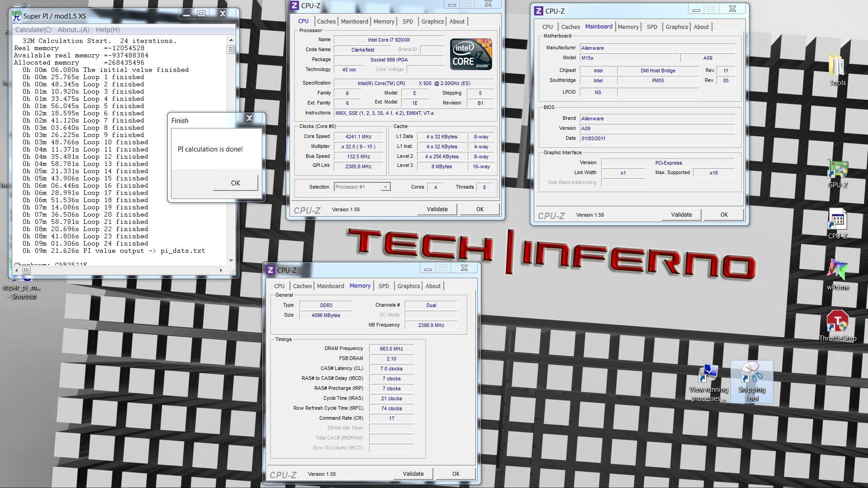Image resolution: width=868 pixels, height=488 pixels.
Task: Click the processor Name field Intel Core i7 920XM
Action: pos(389,40)
